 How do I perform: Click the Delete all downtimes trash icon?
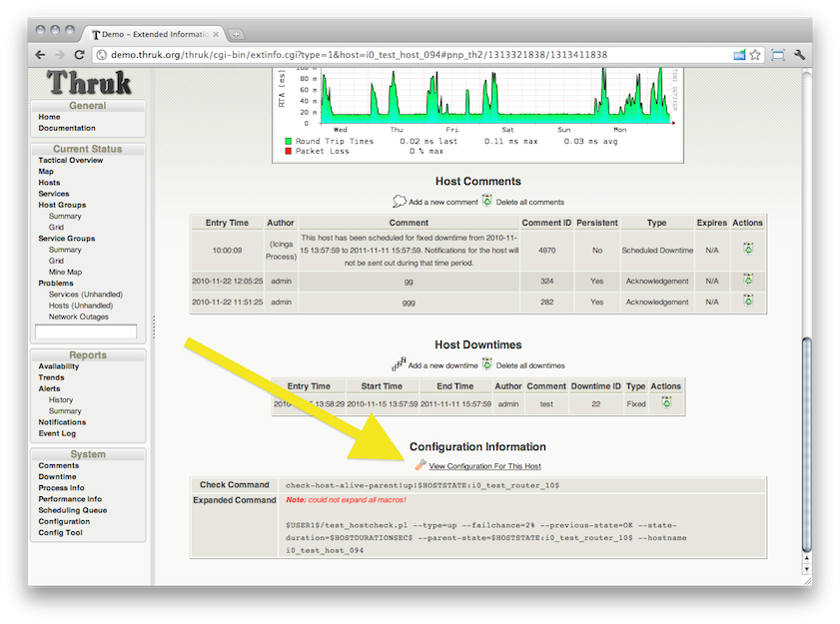coord(487,364)
